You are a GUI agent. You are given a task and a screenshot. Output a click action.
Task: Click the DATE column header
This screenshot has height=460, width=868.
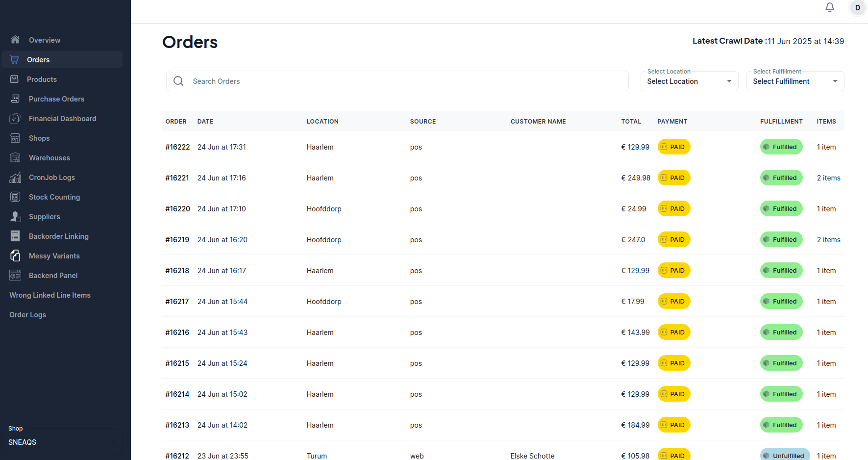[x=205, y=122]
